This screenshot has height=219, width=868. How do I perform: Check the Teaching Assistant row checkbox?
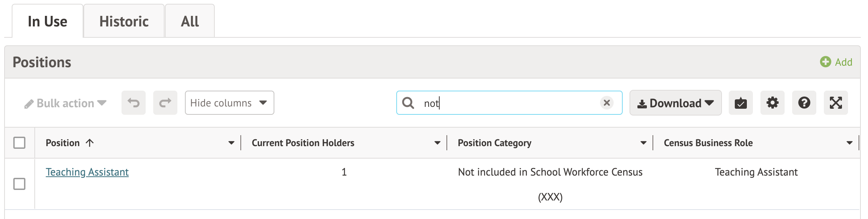[19, 184]
